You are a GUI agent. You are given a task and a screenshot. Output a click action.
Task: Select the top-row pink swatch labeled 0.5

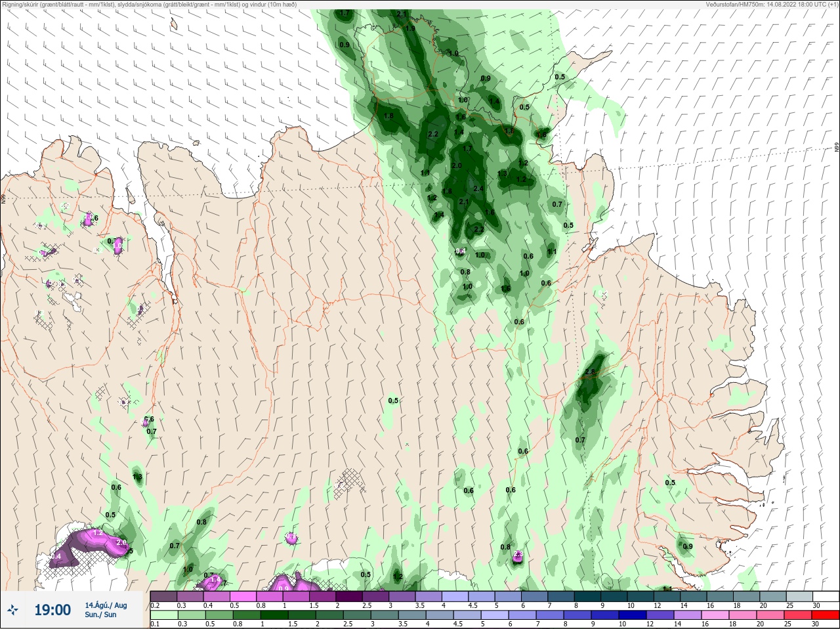click(243, 596)
